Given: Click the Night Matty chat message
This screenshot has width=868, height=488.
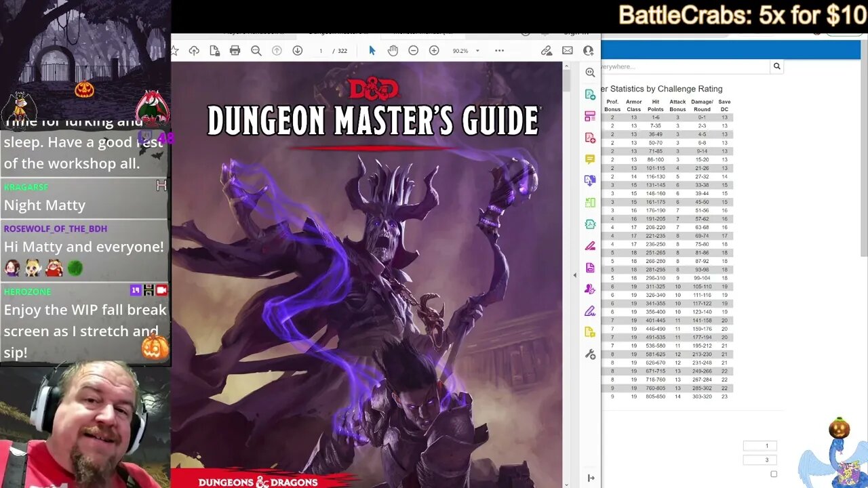Looking at the screenshot, I should tap(45, 205).
